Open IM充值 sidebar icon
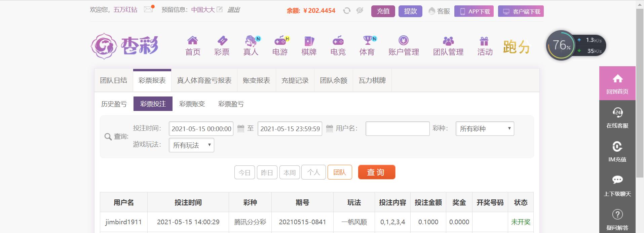The height and width of the screenshot is (233, 644). point(617,151)
